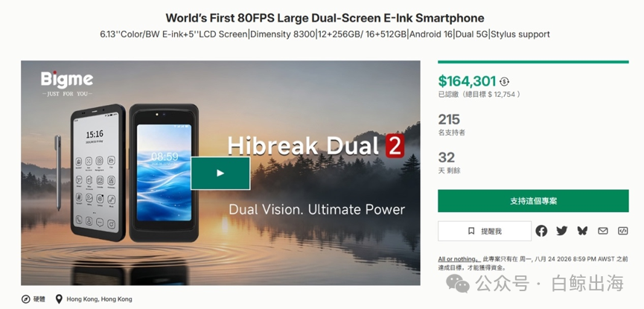Image resolution: width=644 pixels, height=309 pixels.
Task: Click the location pin icon
Action: [59, 299]
